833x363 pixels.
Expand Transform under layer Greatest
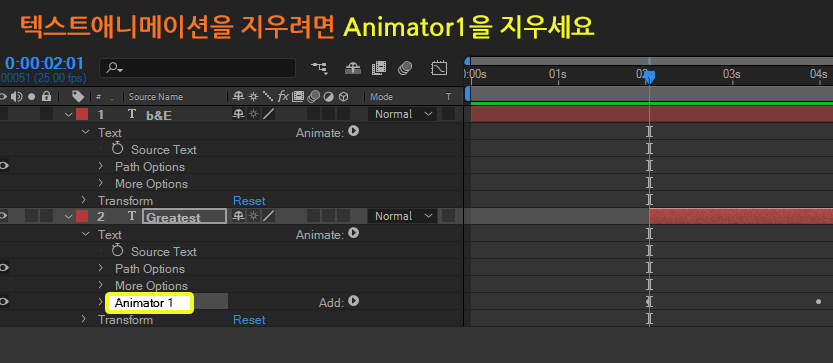pyautogui.click(x=83, y=319)
